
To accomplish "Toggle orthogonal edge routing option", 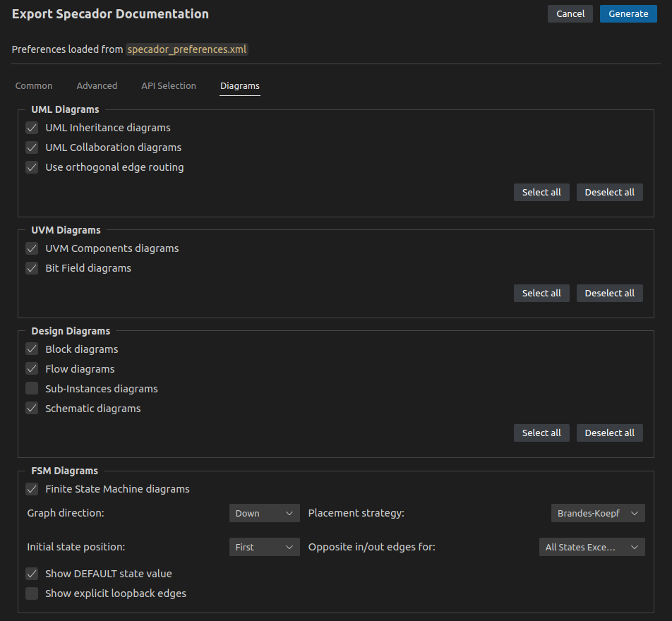I will [32, 167].
